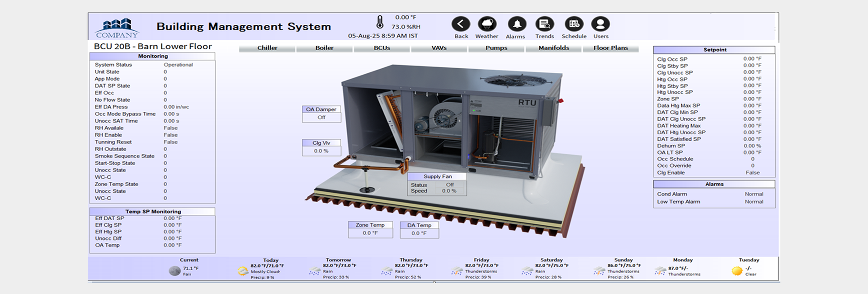Open the BCUs tab
The image size is (868, 294).
(382, 48)
